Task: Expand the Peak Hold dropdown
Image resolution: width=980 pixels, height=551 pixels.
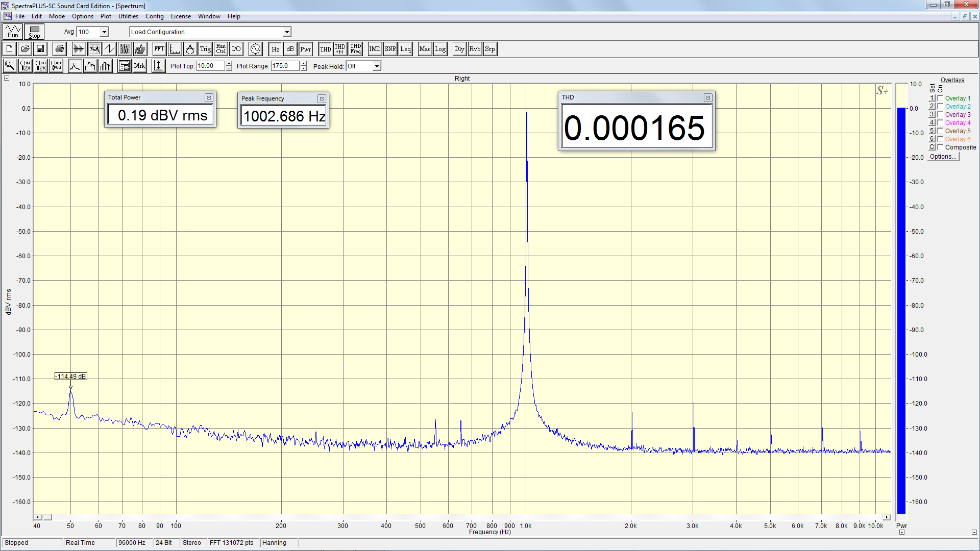Action: point(377,66)
